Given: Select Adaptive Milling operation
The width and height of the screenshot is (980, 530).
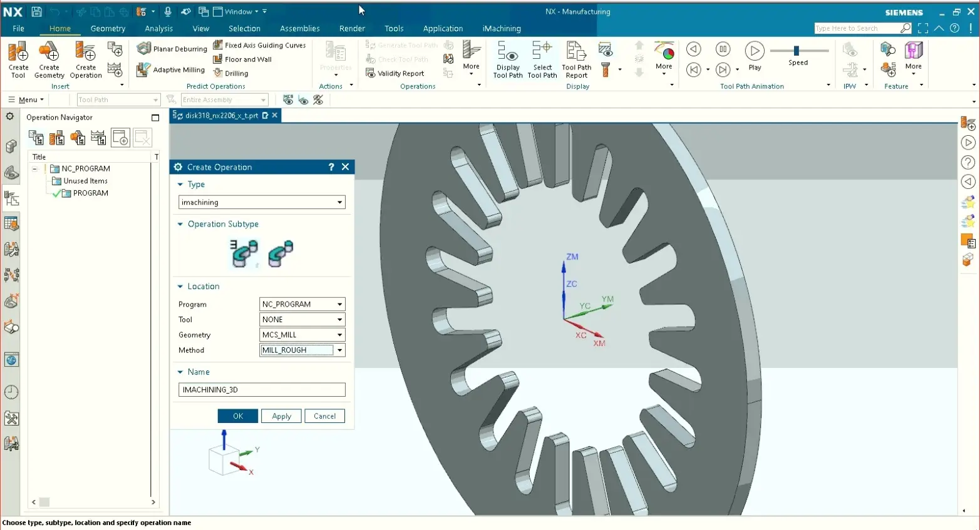Looking at the screenshot, I should 171,69.
